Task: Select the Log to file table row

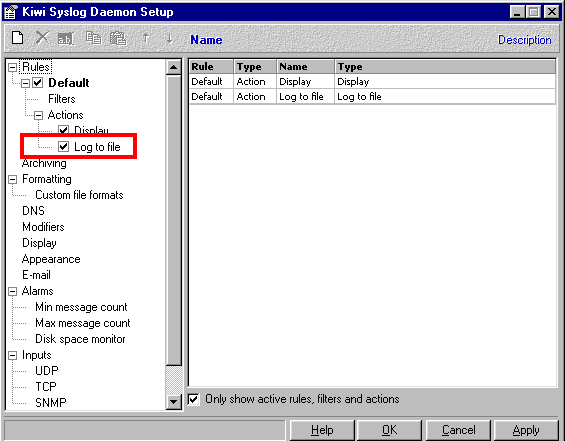Action: click(372, 97)
